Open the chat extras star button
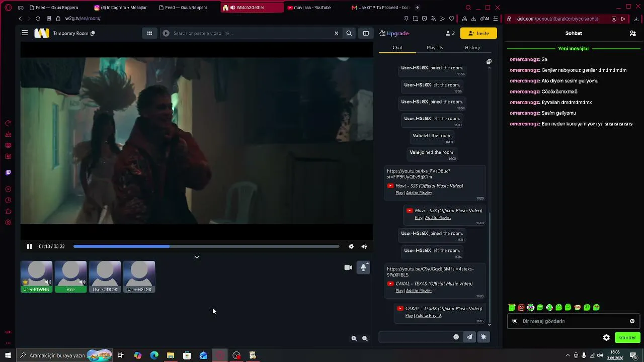The height and width of the screenshot is (362, 644). [x=484, y=337]
